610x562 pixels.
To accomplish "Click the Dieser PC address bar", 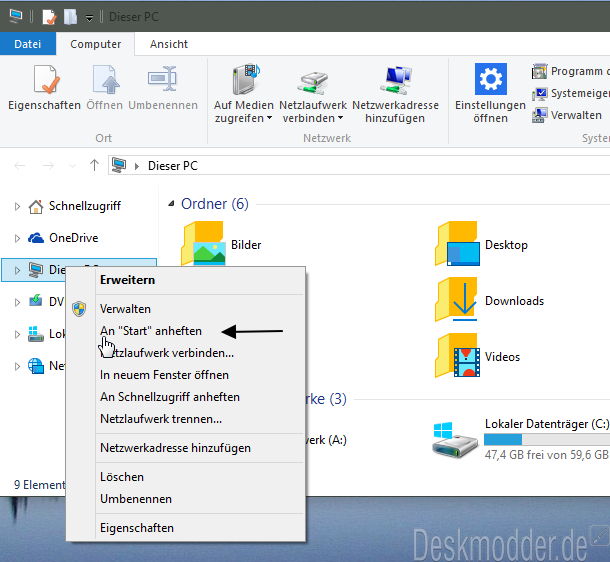I will 359,165.
